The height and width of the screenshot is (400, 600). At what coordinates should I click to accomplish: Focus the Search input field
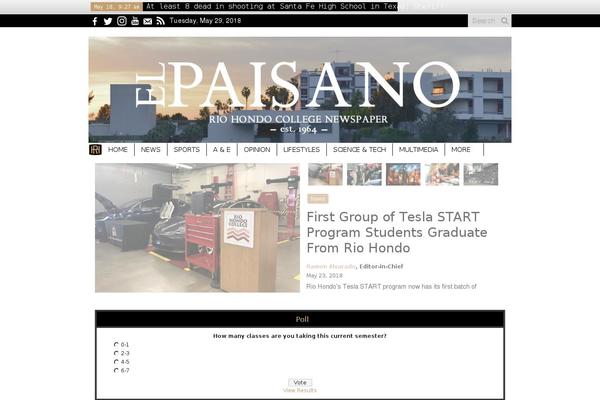484,21
